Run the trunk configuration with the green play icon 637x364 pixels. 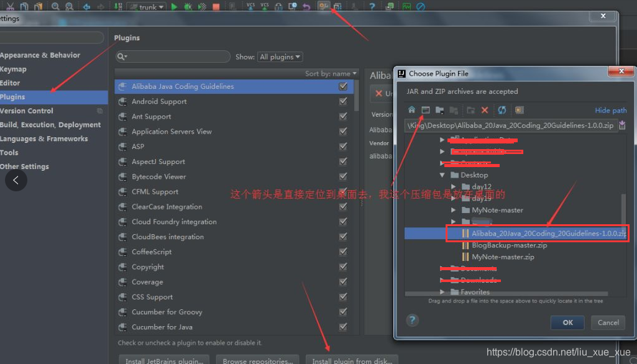click(x=174, y=6)
